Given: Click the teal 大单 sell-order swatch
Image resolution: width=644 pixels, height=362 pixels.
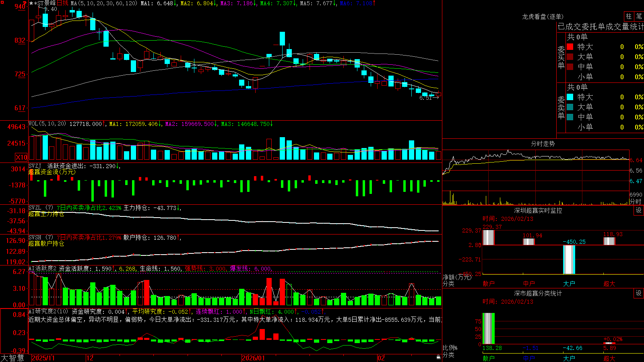Looking at the screenshot, I should pyautogui.click(x=570, y=107).
